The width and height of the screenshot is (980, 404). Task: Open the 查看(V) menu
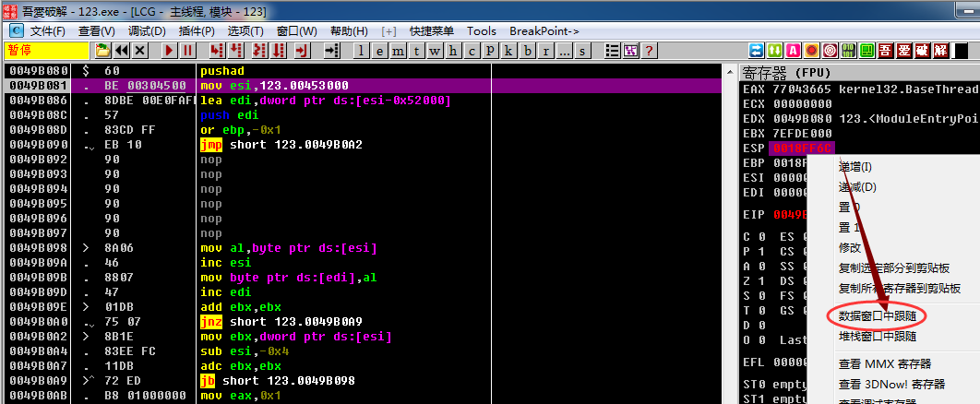[x=96, y=31]
